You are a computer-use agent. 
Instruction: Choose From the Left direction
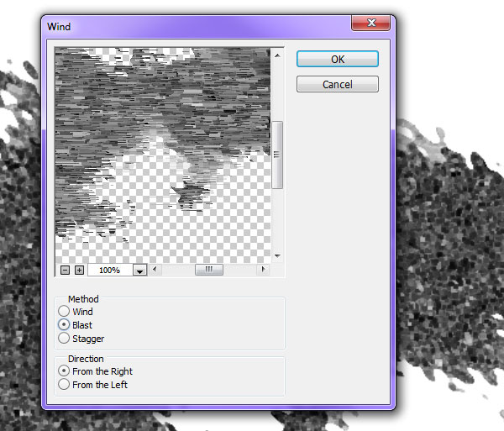pyautogui.click(x=64, y=385)
